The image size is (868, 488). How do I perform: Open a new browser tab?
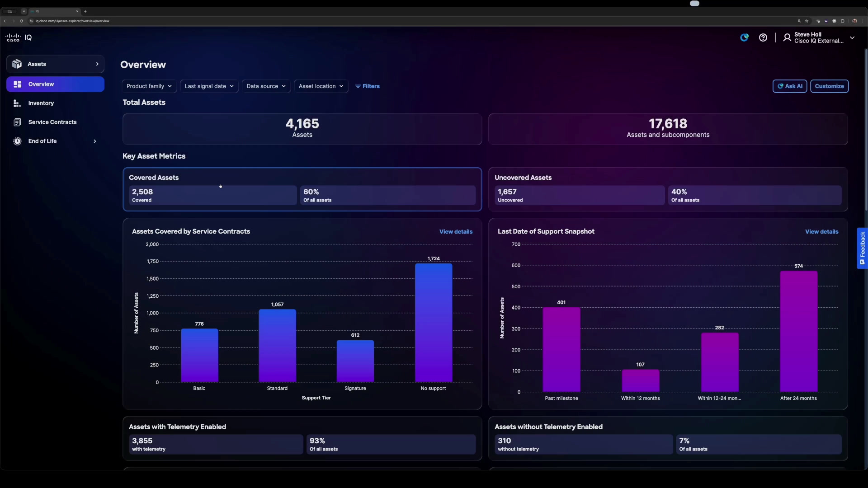(x=85, y=11)
